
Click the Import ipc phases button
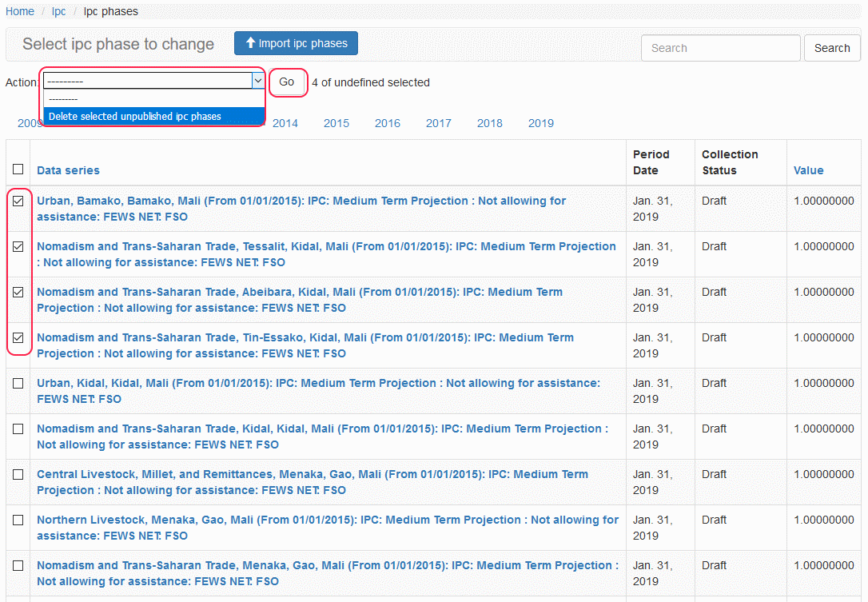(x=296, y=43)
